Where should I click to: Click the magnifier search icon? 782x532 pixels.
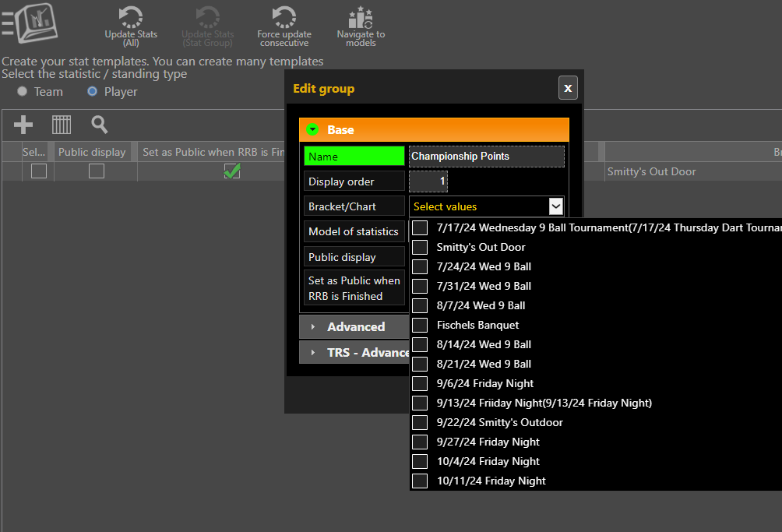coord(99,125)
